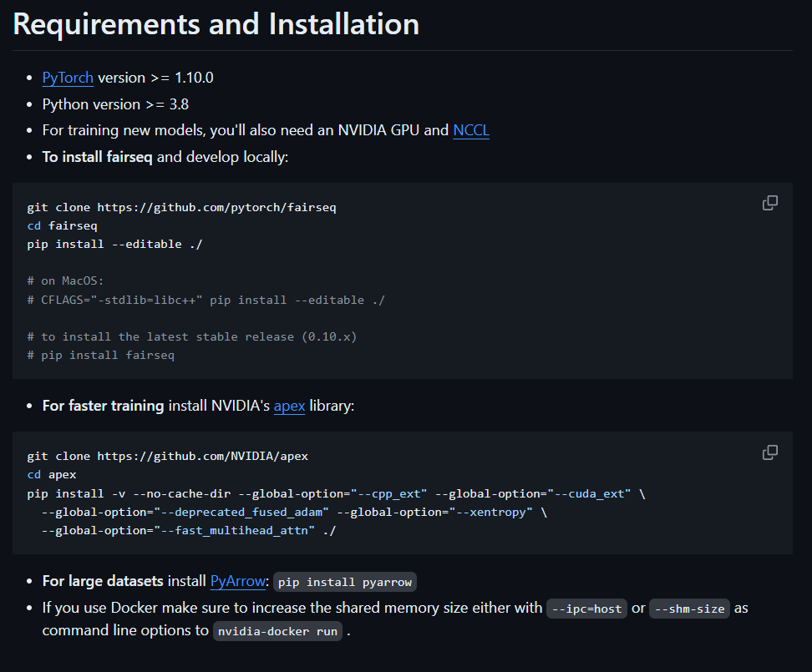Viewport: 812px width, 672px height.
Task: Click 'For large datasets' bold text
Action: pos(103,581)
